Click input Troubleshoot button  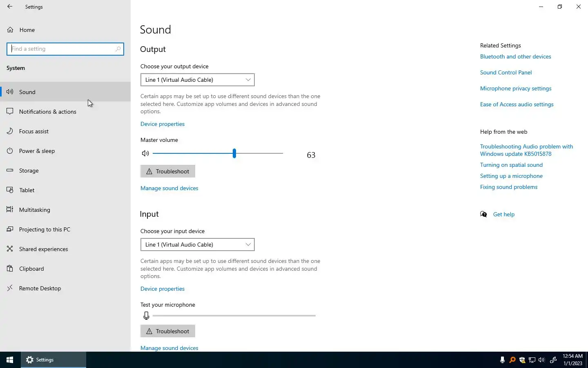click(x=168, y=331)
